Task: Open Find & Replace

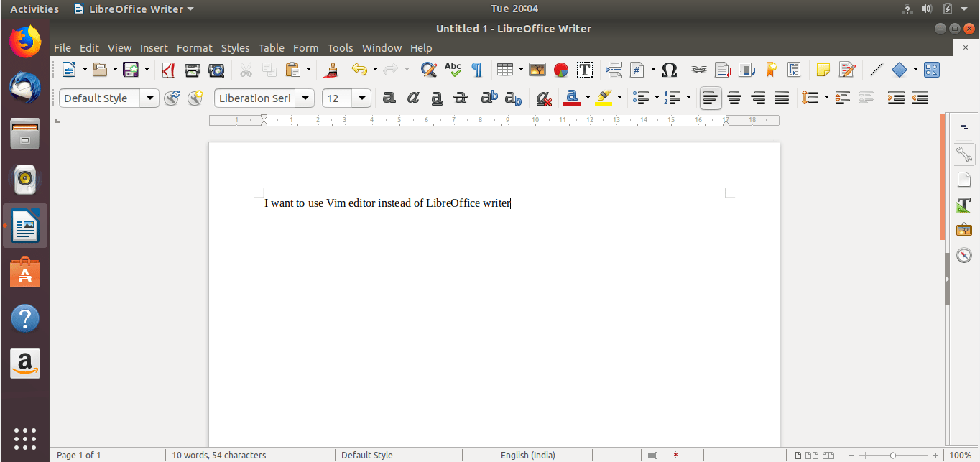Action: click(429, 70)
